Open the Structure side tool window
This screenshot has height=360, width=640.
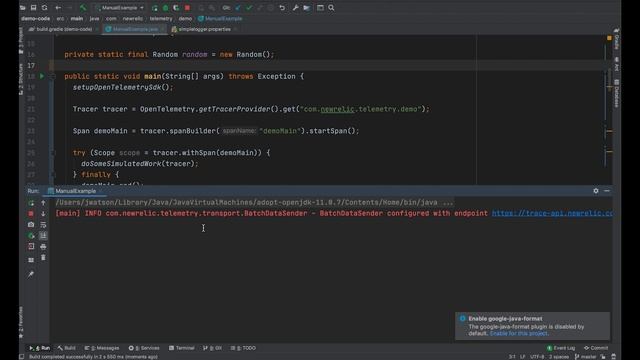point(21,80)
